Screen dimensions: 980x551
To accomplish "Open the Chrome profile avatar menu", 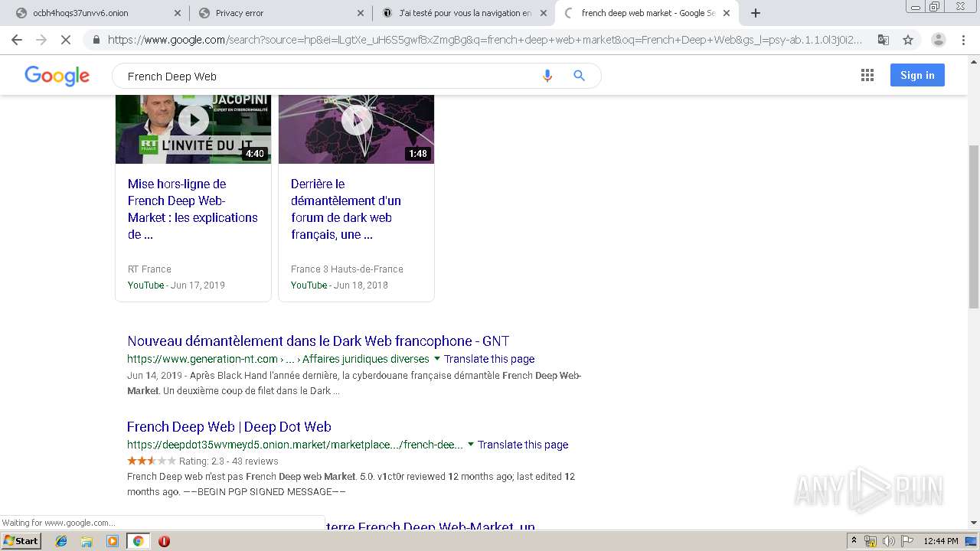I will click(938, 40).
